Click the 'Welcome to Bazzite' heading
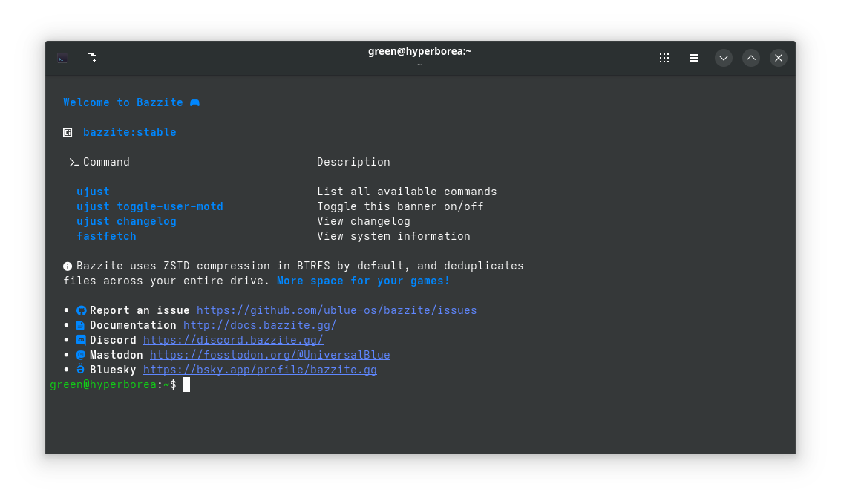841x504 pixels. coord(123,103)
